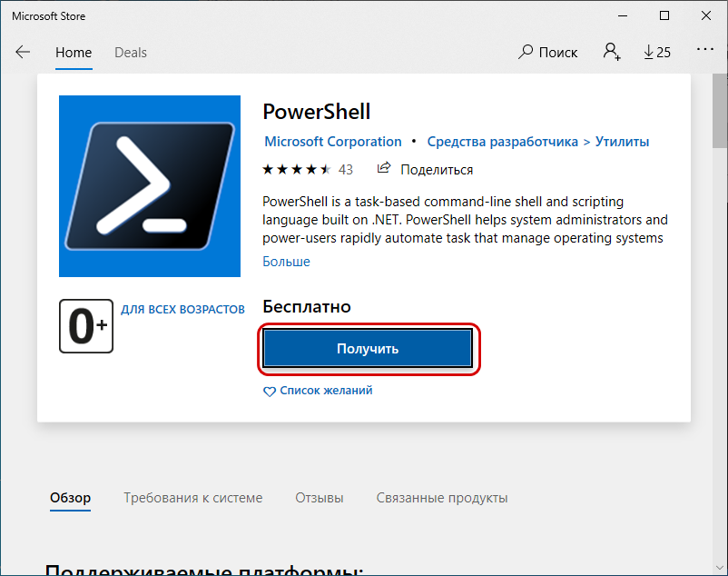Click the PowerShell app logo

[x=150, y=186]
